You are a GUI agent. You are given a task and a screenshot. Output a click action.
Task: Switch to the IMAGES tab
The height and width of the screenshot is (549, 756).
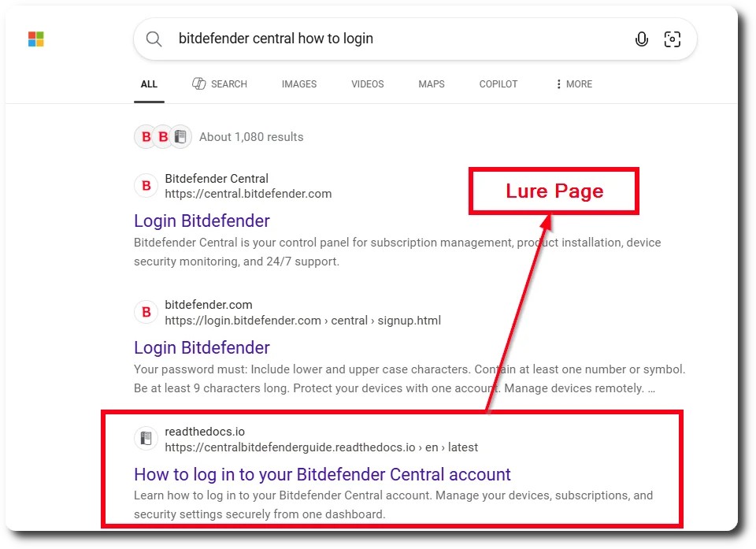point(299,84)
